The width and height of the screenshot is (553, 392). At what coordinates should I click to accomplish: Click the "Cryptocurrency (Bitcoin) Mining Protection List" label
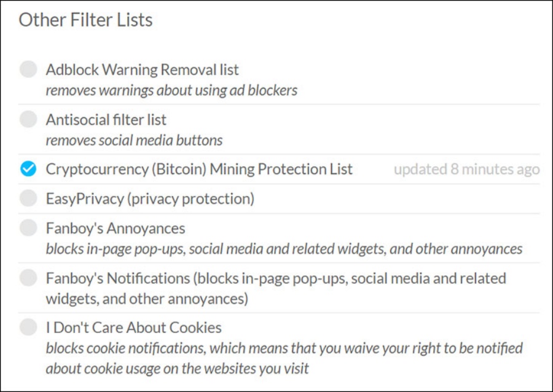pyautogui.click(x=199, y=169)
